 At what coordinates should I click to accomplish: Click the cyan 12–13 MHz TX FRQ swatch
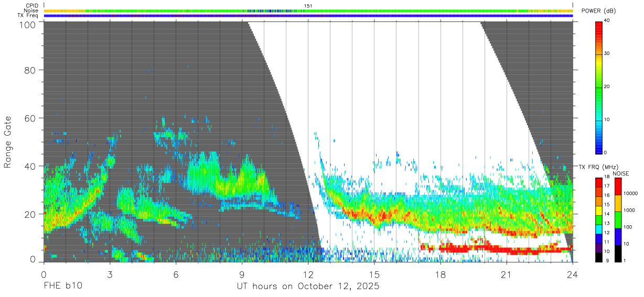pos(598,229)
